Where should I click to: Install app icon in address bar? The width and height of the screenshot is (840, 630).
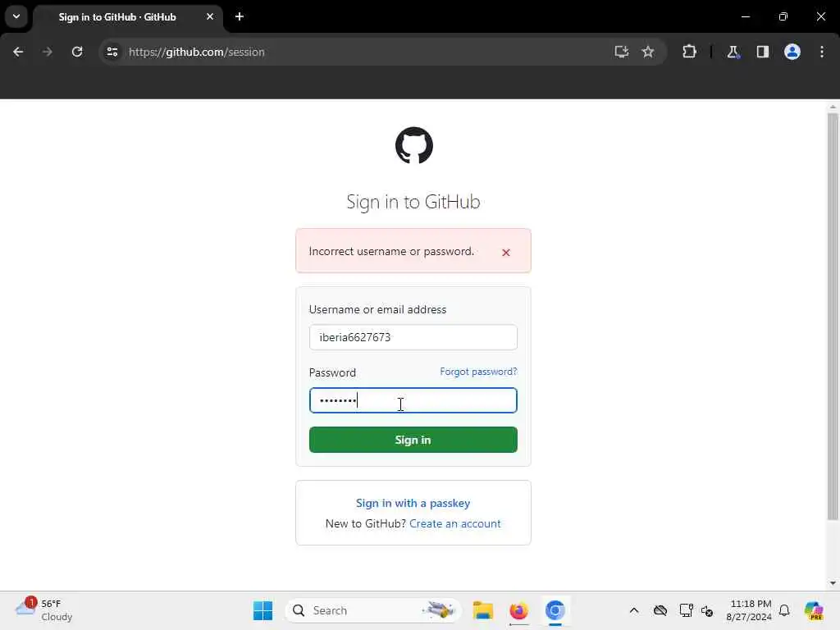(622, 52)
